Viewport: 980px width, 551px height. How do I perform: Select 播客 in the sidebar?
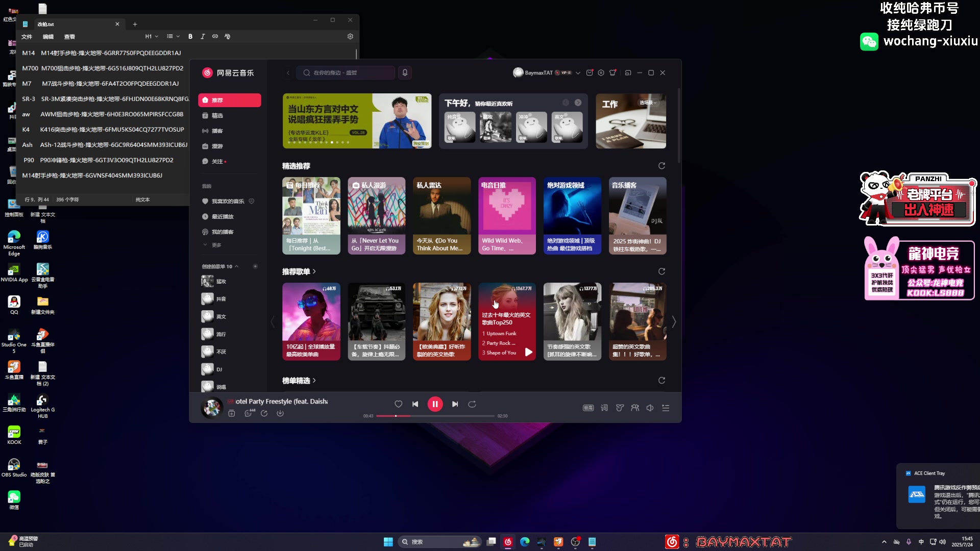[x=230, y=131]
